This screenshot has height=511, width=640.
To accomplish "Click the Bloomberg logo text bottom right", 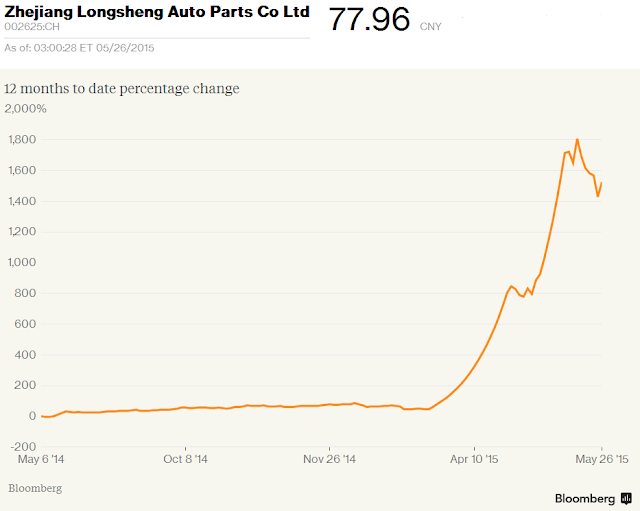I will (x=584, y=499).
